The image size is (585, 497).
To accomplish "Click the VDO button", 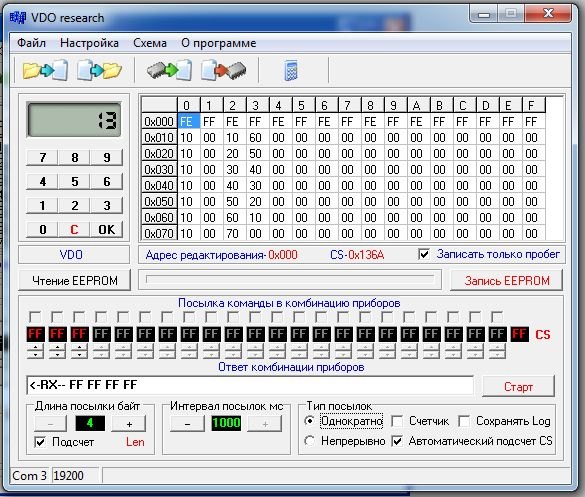I will (74, 255).
